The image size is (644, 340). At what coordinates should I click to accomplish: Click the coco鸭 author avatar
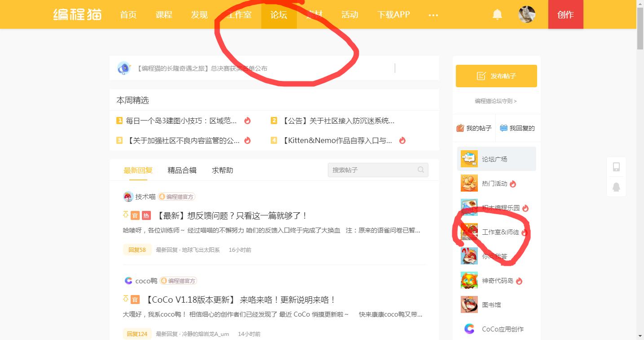(x=128, y=281)
